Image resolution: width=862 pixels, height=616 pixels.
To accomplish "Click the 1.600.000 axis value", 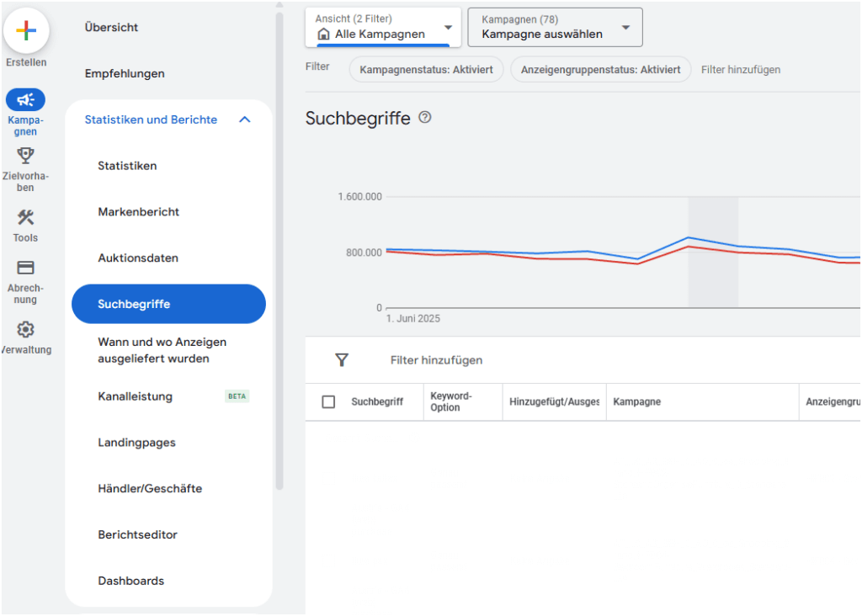I will click(359, 197).
